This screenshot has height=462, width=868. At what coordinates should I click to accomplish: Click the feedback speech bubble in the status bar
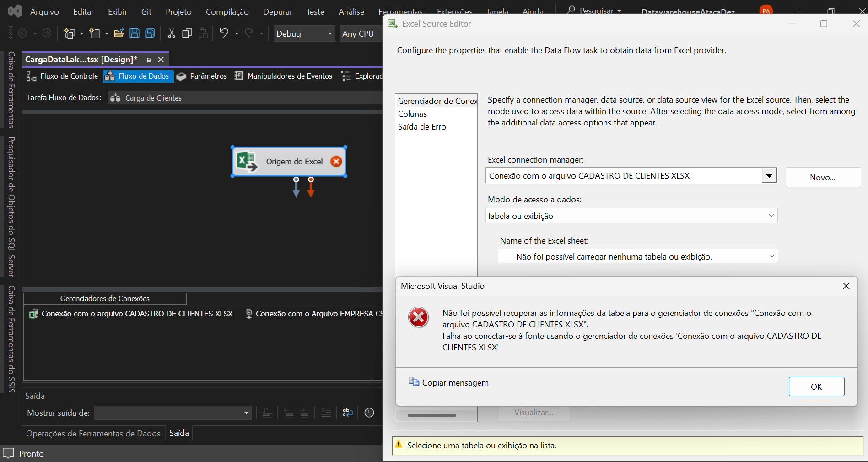tap(8, 453)
